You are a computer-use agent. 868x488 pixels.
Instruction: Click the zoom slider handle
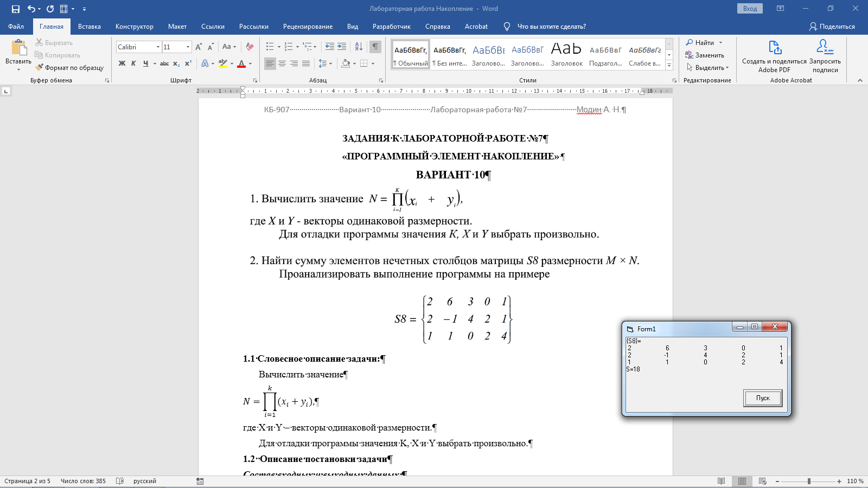809,481
